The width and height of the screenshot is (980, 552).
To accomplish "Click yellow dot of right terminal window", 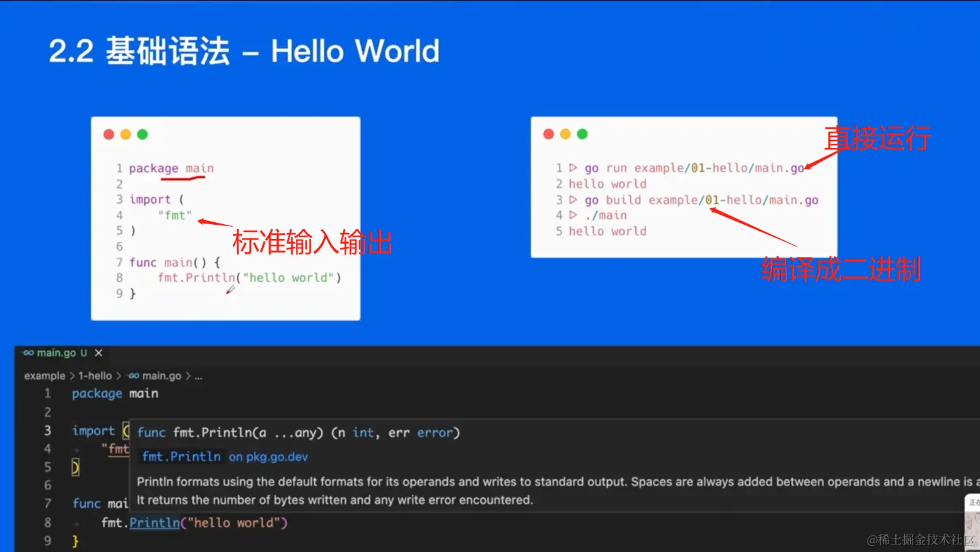I will point(565,134).
